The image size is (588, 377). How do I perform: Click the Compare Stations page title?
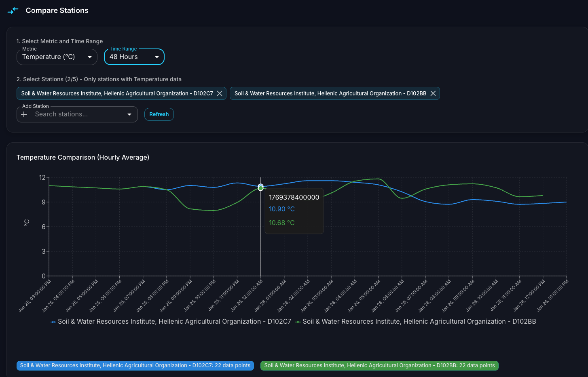tap(57, 11)
